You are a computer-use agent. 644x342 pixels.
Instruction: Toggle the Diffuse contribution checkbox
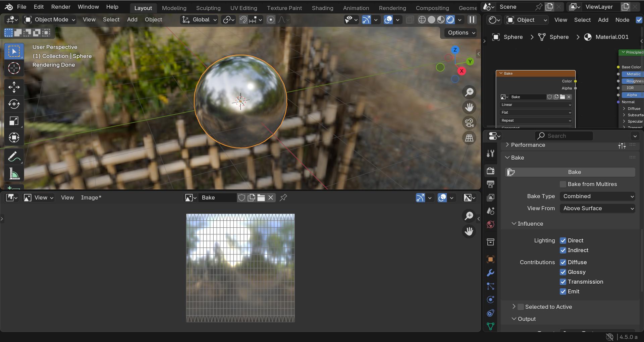(x=563, y=262)
